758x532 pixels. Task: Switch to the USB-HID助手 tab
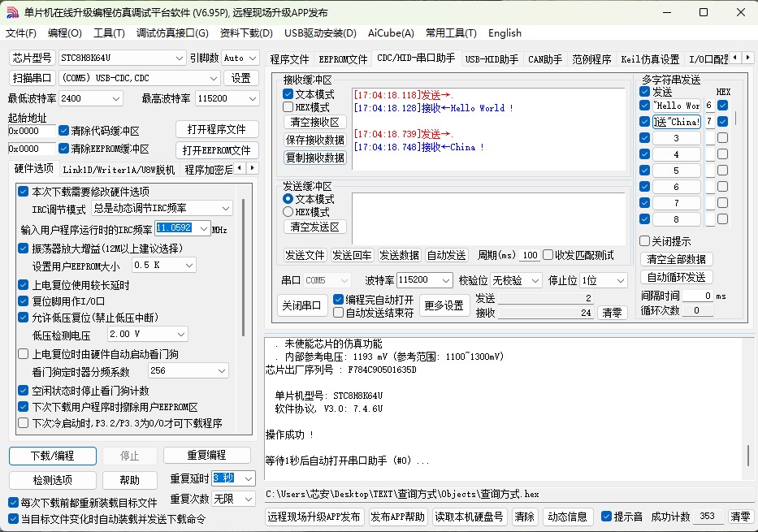coord(492,59)
